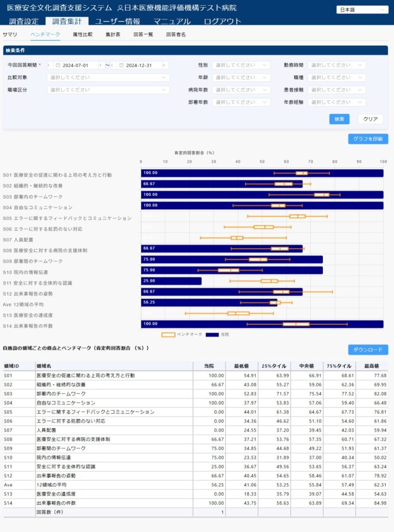Click the user icon beside hospital name

(121, 8)
